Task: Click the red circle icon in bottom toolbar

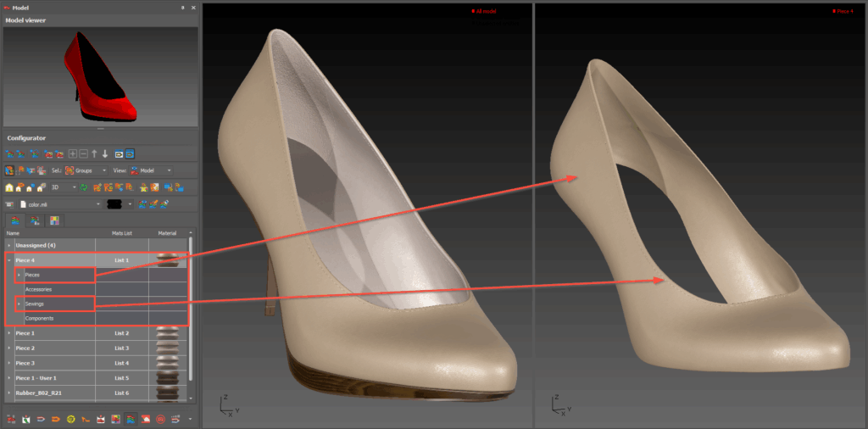Action: click(x=159, y=419)
